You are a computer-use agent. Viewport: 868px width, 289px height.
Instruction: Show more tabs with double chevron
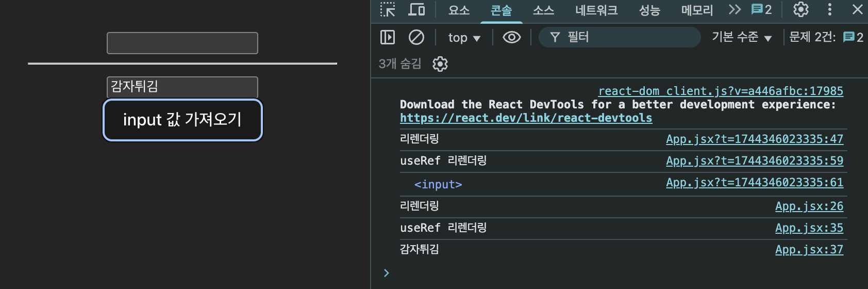pyautogui.click(x=735, y=9)
